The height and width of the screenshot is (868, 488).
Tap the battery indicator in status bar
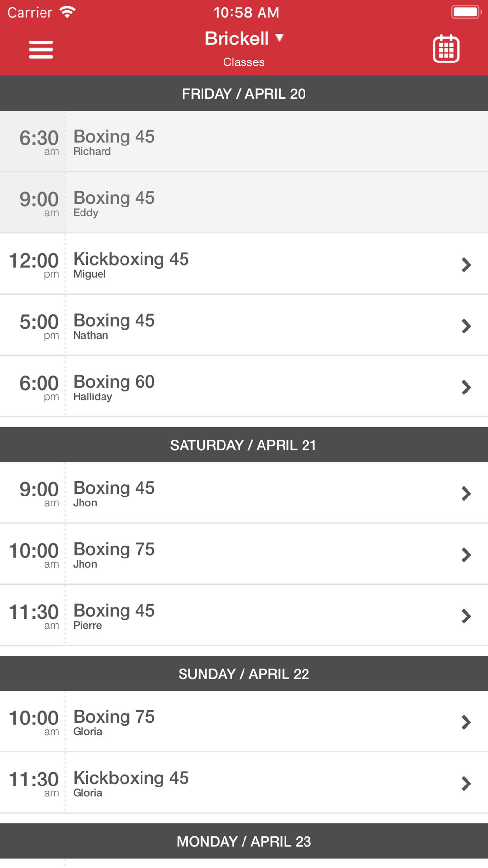coord(466,12)
